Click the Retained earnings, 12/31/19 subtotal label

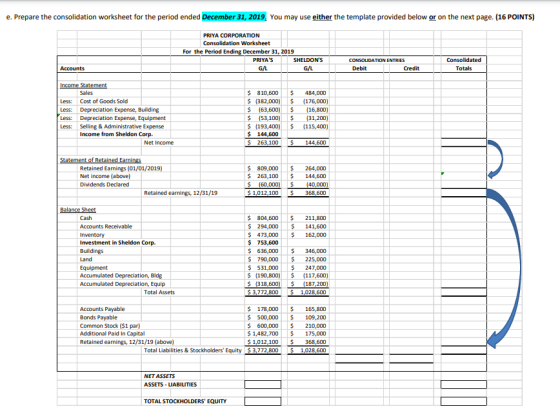180,193
